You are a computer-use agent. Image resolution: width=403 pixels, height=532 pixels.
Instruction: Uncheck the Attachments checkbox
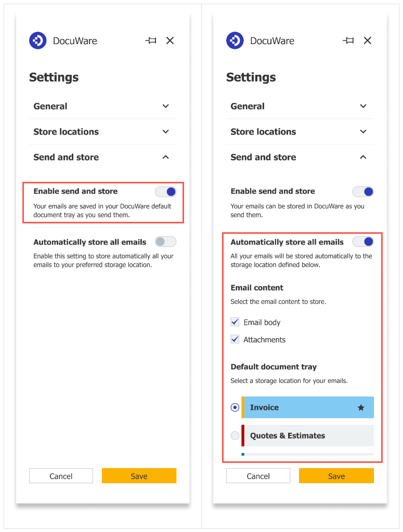[x=235, y=339]
